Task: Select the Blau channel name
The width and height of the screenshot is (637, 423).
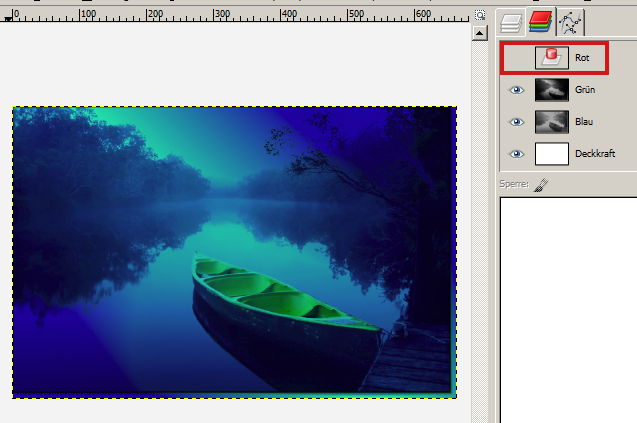Action: pos(585,122)
